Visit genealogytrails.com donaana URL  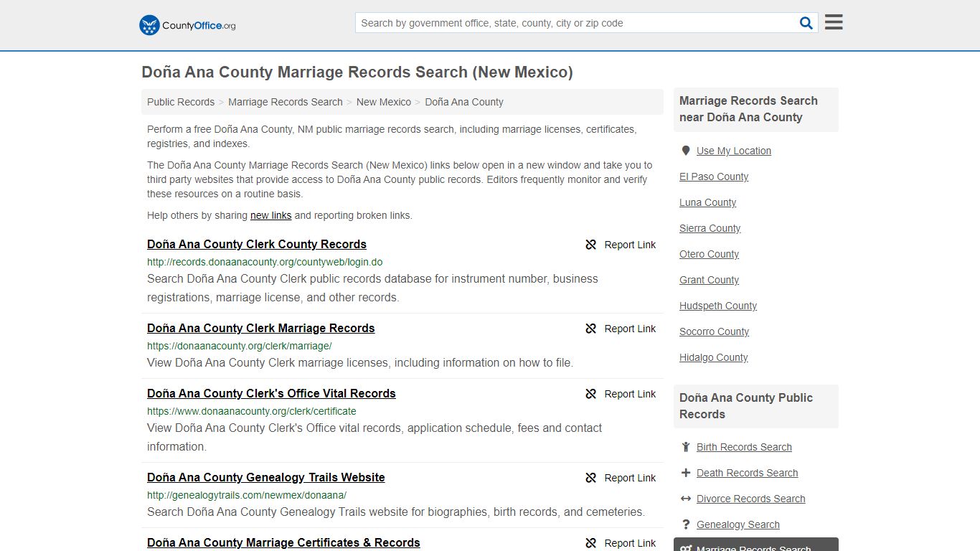pos(247,495)
